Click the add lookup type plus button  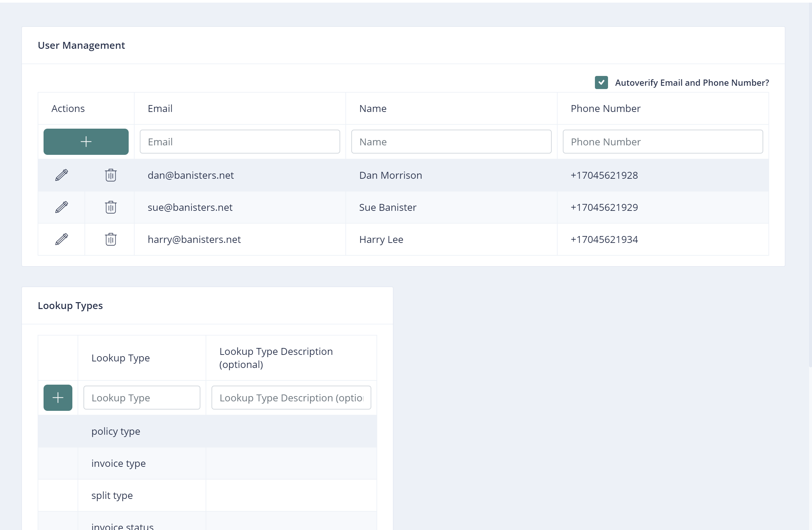tap(58, 398)
